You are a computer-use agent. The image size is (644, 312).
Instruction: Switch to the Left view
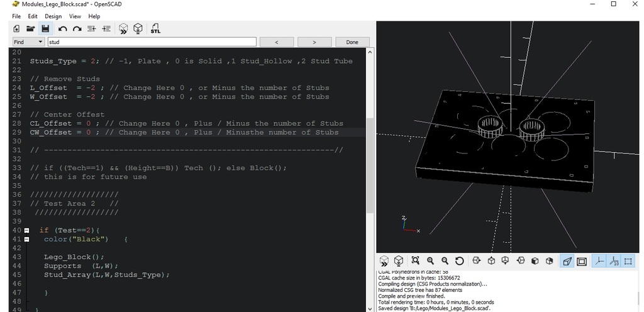[x=520, y=260]
